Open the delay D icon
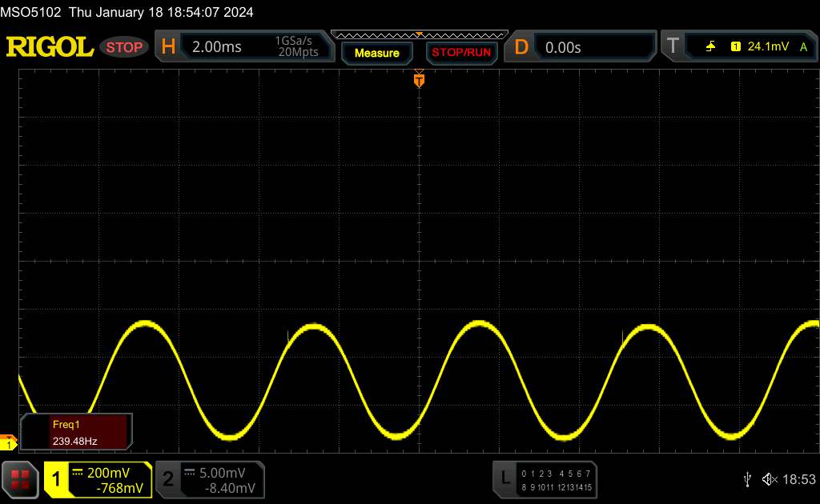The width and height of the screenshot is (820, 504). (x=521, y=47)
